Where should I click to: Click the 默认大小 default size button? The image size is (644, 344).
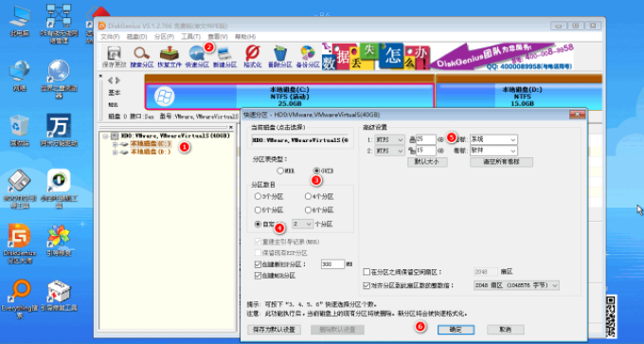point(427,162)
